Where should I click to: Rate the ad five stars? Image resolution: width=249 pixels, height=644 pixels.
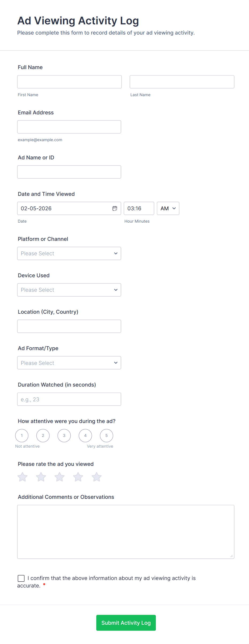point(96,477)
